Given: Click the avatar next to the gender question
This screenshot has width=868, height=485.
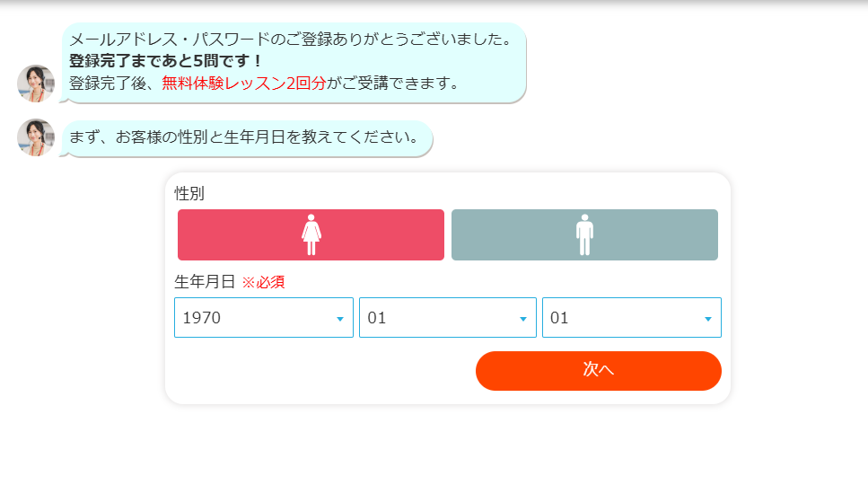Looking at the screenshot, I should coord(36,137).
